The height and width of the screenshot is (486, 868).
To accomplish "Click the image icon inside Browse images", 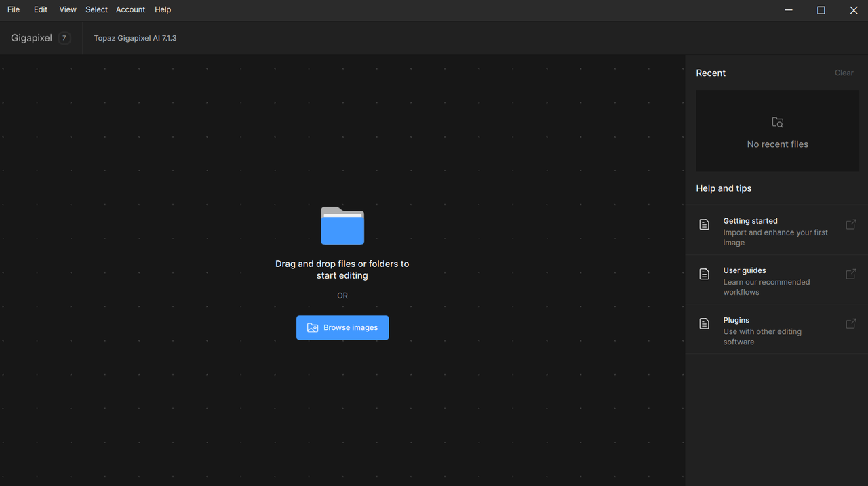I will (x=313, y=327).
